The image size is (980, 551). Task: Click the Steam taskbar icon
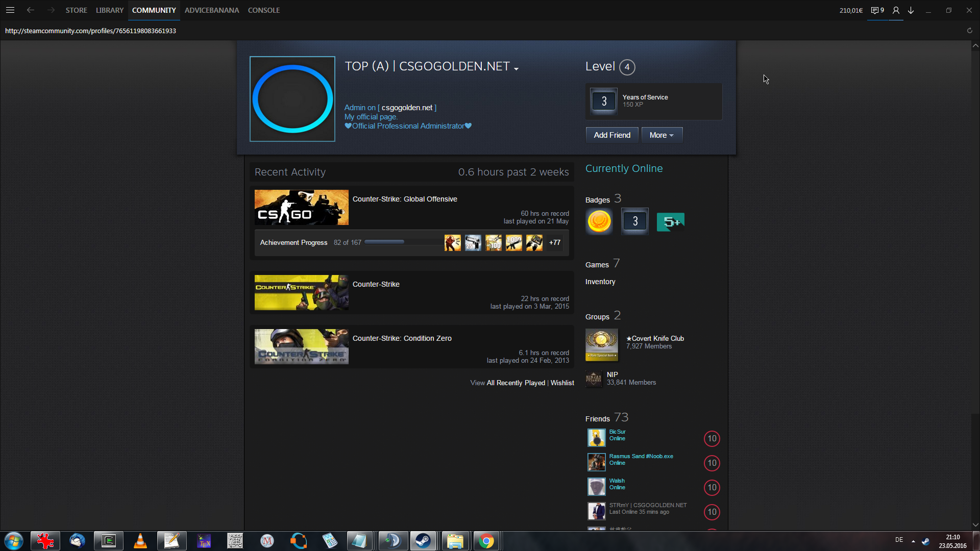[423, 540]
